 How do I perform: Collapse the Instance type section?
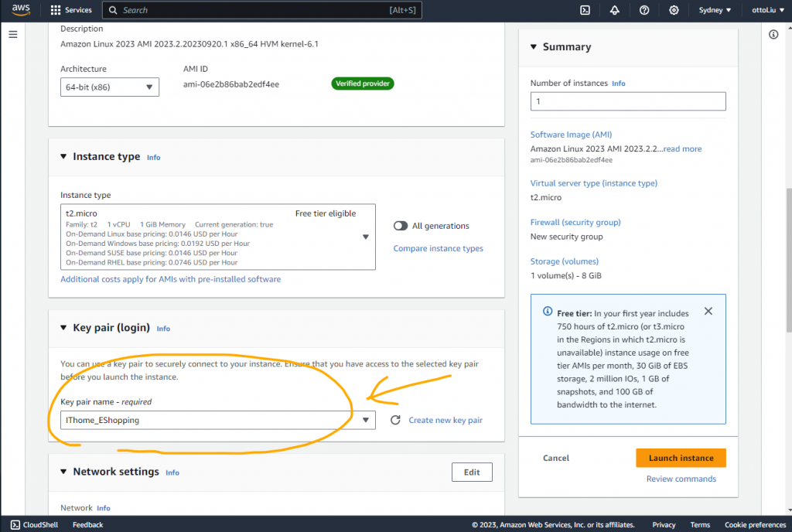(x=63, y=156)
